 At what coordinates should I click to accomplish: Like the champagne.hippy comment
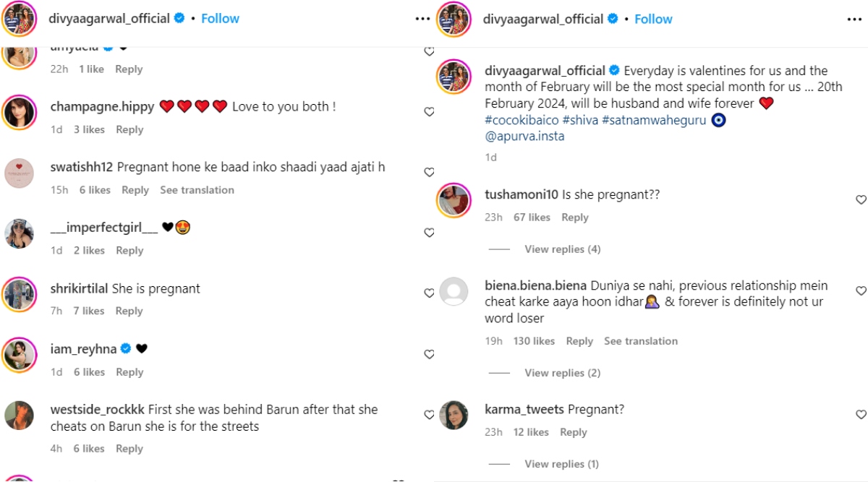pyautogui.click(x=429, y=112)
